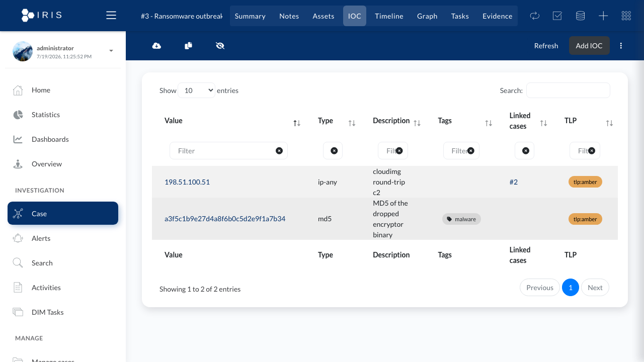Click the Dashboards chart icon

(x=18, y=139)
